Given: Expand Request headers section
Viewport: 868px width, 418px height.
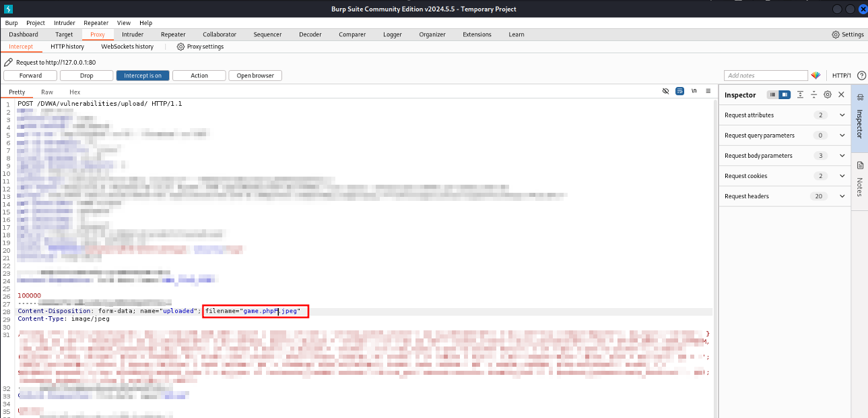Looking at the screenshot, I should [x=784, y=196].
